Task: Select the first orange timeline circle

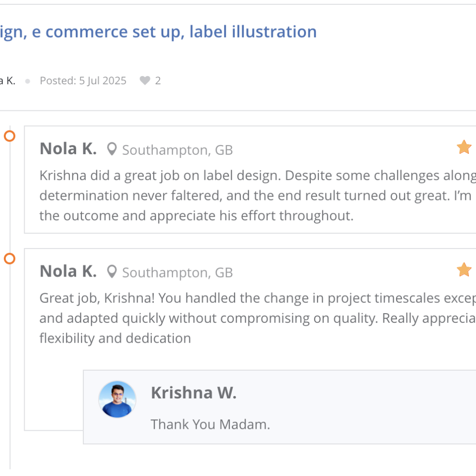Action: [x=10, y=136]
